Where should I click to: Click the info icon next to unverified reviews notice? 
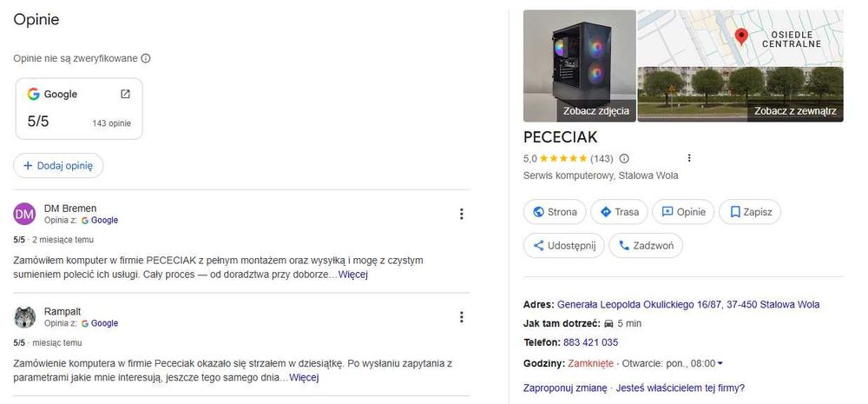tap(146, 59)
